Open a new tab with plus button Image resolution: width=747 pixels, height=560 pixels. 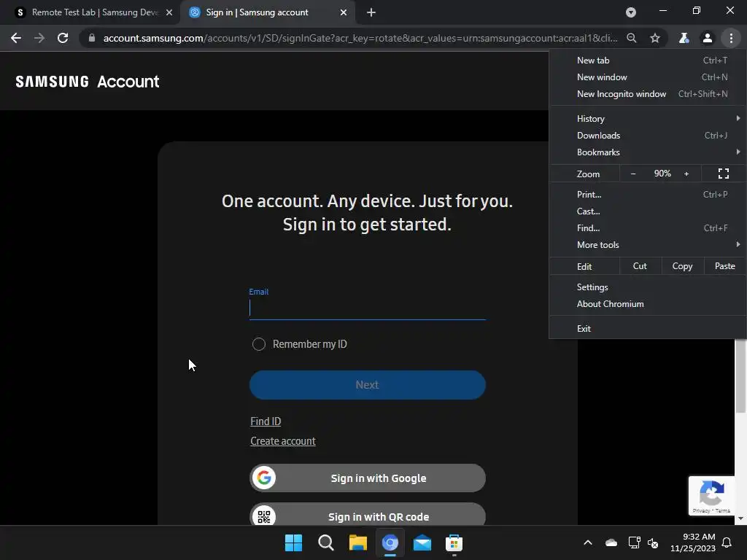371,12
